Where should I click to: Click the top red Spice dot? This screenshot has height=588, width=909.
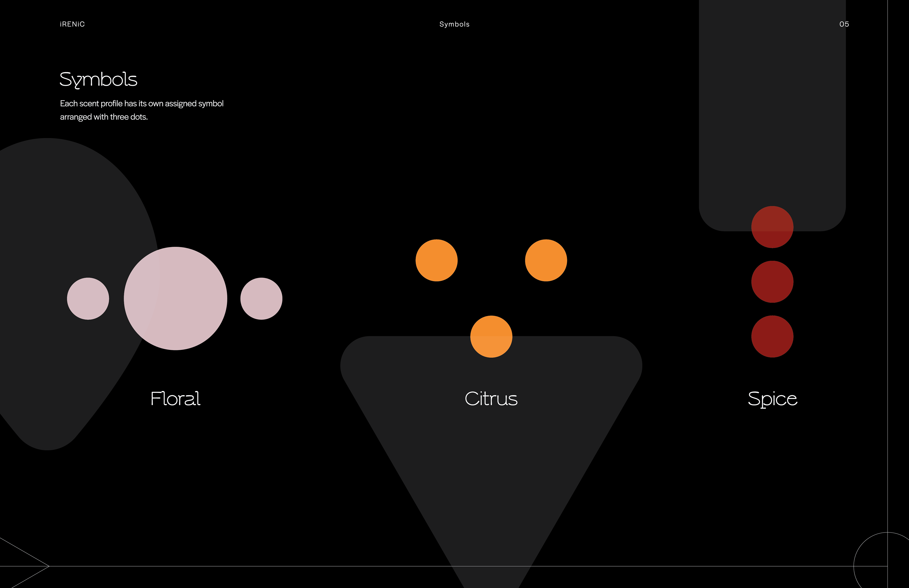772,227
